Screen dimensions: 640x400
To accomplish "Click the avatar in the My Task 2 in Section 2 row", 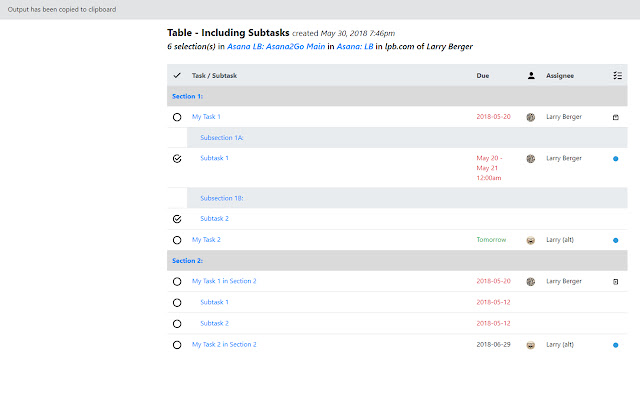I will pyautogui.click(x=531, y=345).
